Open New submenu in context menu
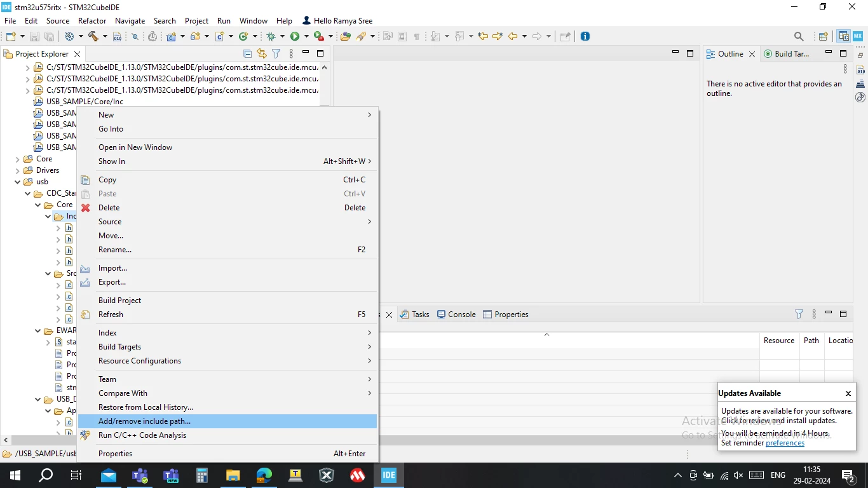Viewport: 868px width, 488px height. pyautogui.click(x=227, y=115)
